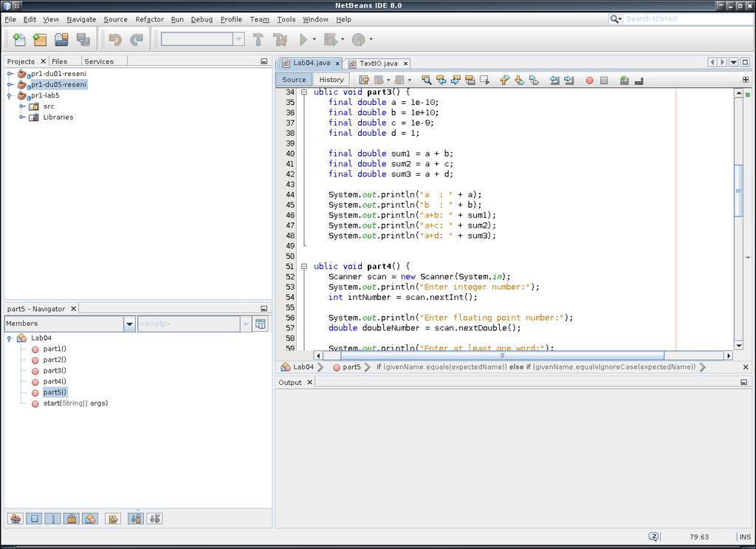Open the Tools menu
This screenshot has height=549, width=756.
click(286, 19)
